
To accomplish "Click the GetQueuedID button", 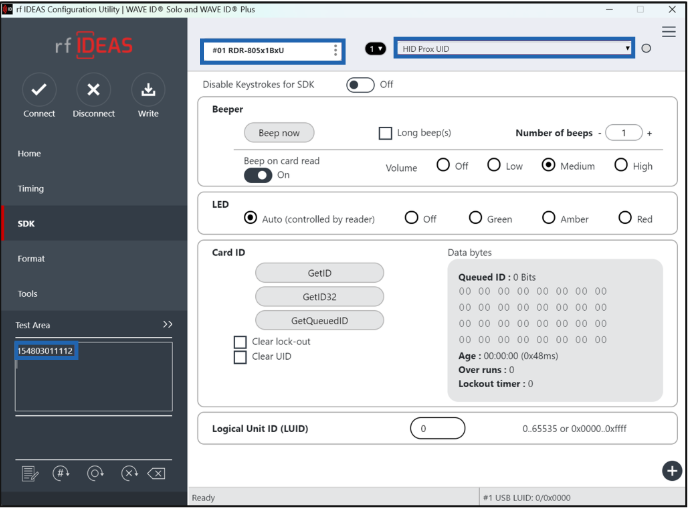I will pyautogui.click(x=319, y=321).
